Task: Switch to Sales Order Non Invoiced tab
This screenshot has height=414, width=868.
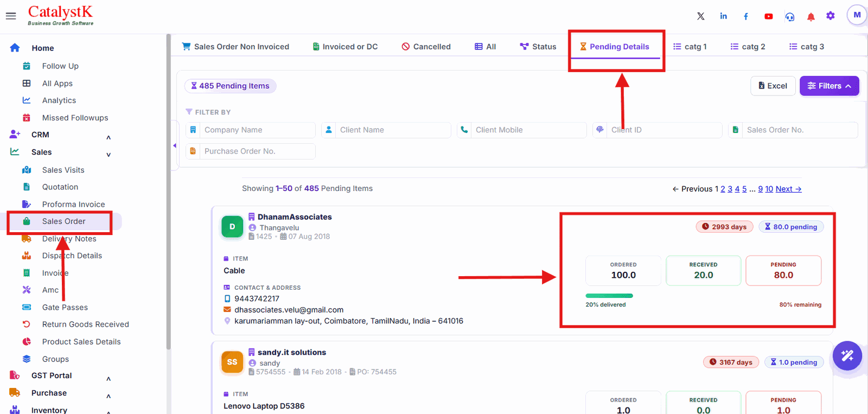Action: coord(235,47)
